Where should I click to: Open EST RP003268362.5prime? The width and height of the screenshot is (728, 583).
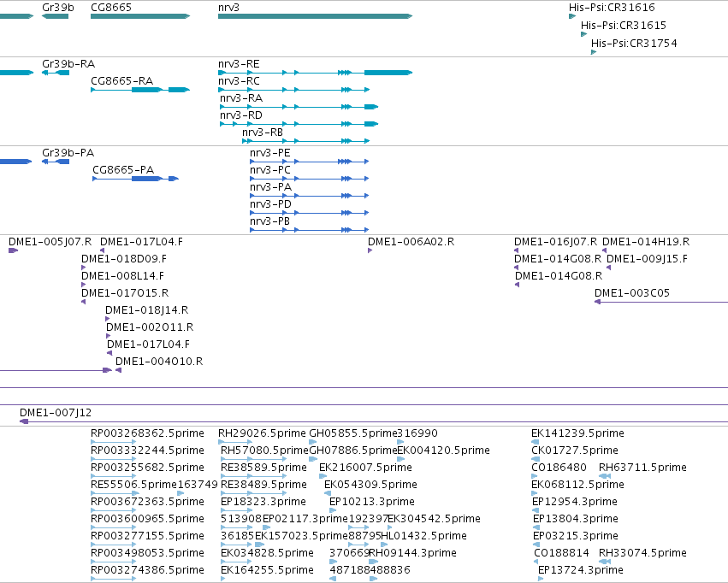point(147,433)
